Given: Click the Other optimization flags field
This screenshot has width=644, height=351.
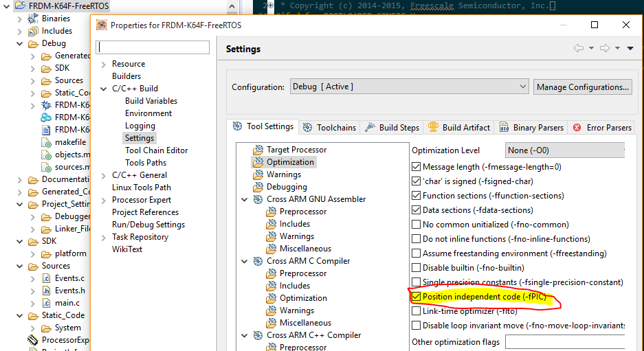Looking at the screenshot, I should [564, 342].
